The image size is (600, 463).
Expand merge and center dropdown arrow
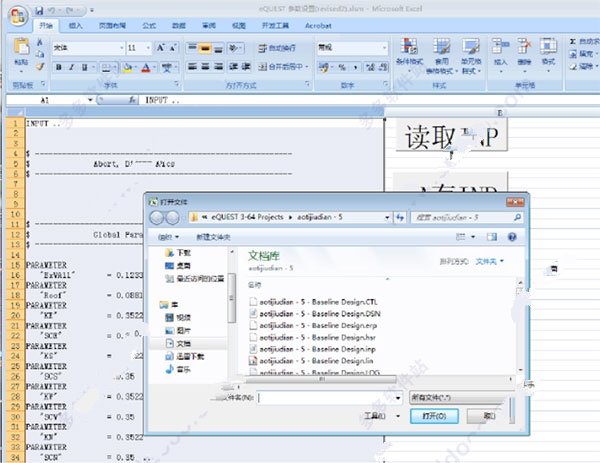coord(307,67)
